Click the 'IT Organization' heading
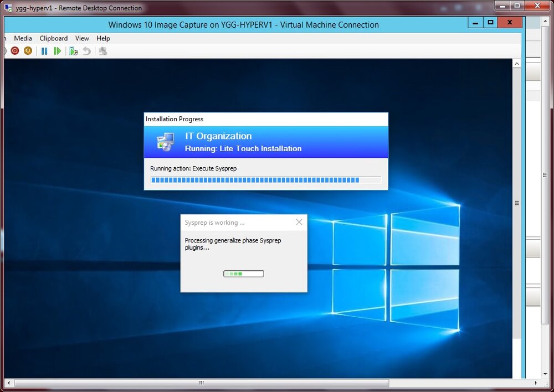This screenshot has width=554, height=392. [218, 136]
